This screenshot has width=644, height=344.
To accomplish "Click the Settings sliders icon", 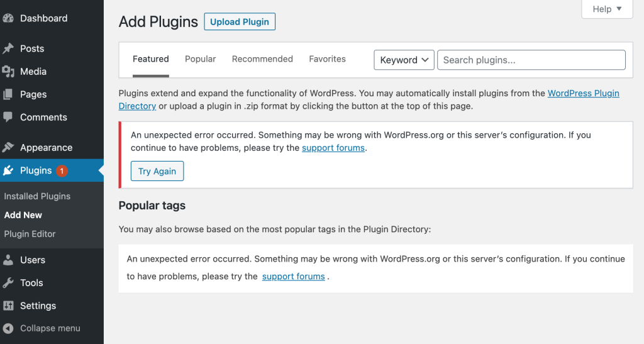I will tap(8, 306).
